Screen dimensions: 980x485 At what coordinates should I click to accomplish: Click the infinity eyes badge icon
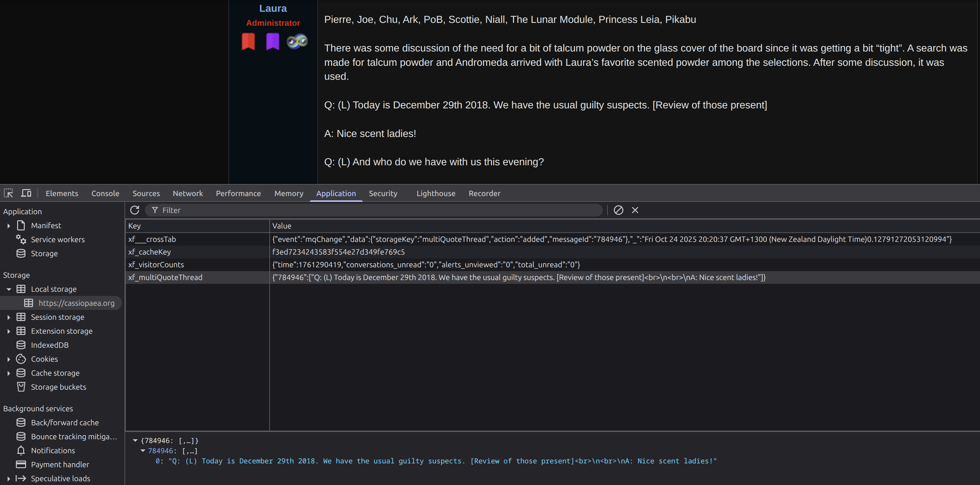[x=297, y=41]
